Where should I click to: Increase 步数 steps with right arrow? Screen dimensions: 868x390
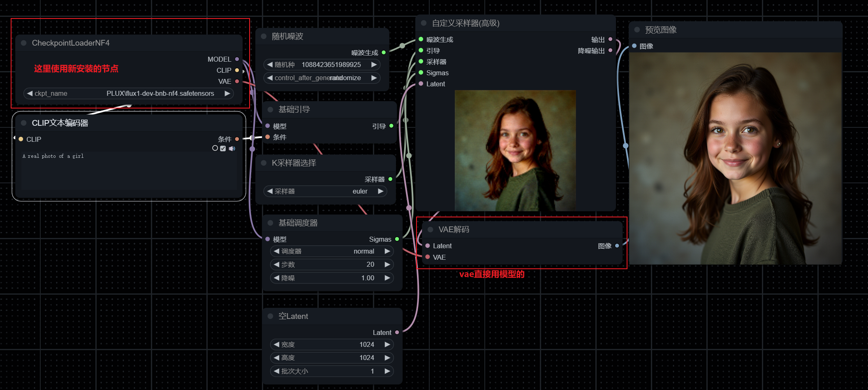coord(387,265)
